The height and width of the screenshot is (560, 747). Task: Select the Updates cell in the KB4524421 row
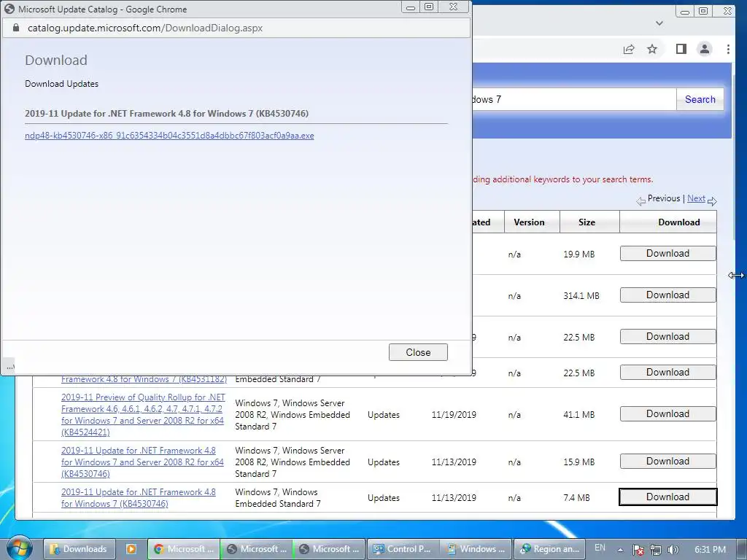click(x=384, y=415)
